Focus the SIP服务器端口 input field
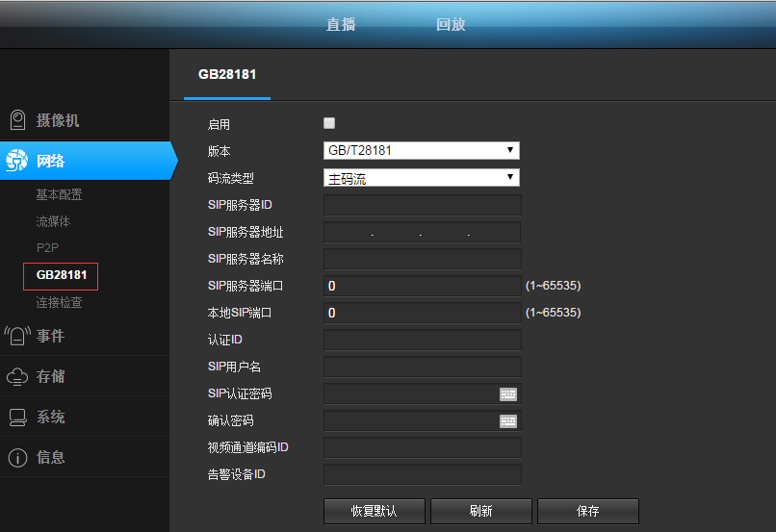776x532 pixels. tap(422, 286)
